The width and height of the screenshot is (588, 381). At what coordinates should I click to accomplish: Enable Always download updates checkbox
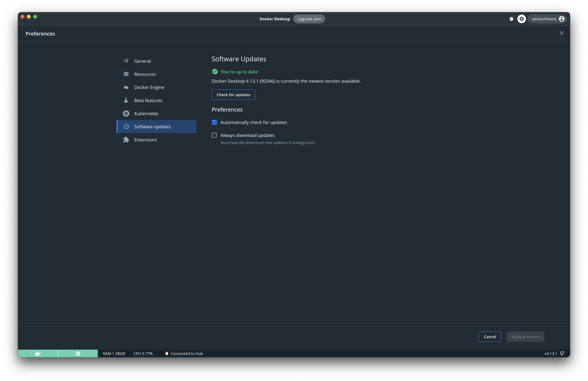click(x=214, y=135)
